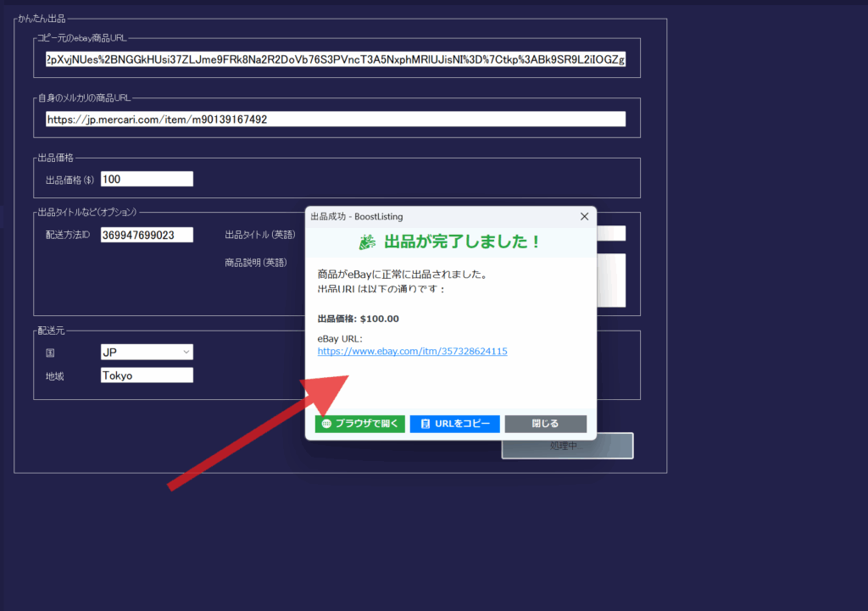868x611 pixels.
Task: Click the 配送方法ID field
Action: point(147,235)
